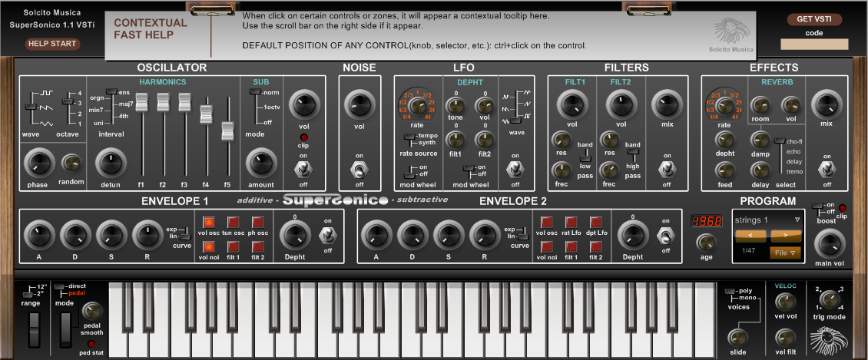Go to the next program
The width and height of the screenshot is (868, 360).
[x=786, y=236]
